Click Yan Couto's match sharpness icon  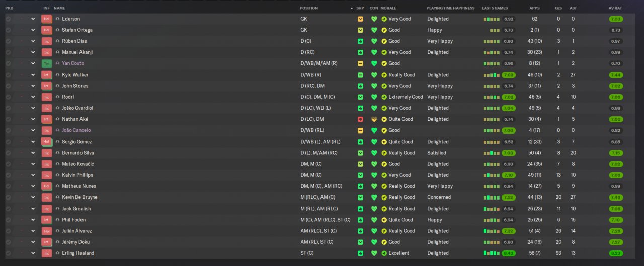pos(360,63)
